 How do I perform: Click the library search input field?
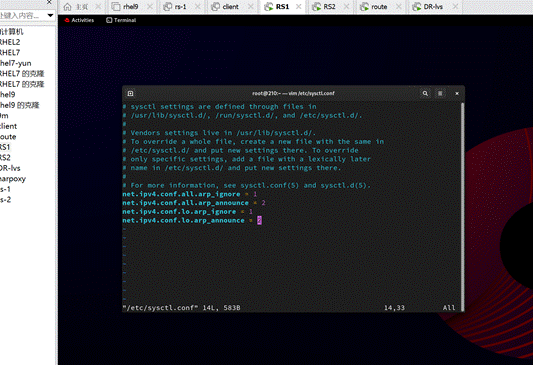tap(22, 15)
